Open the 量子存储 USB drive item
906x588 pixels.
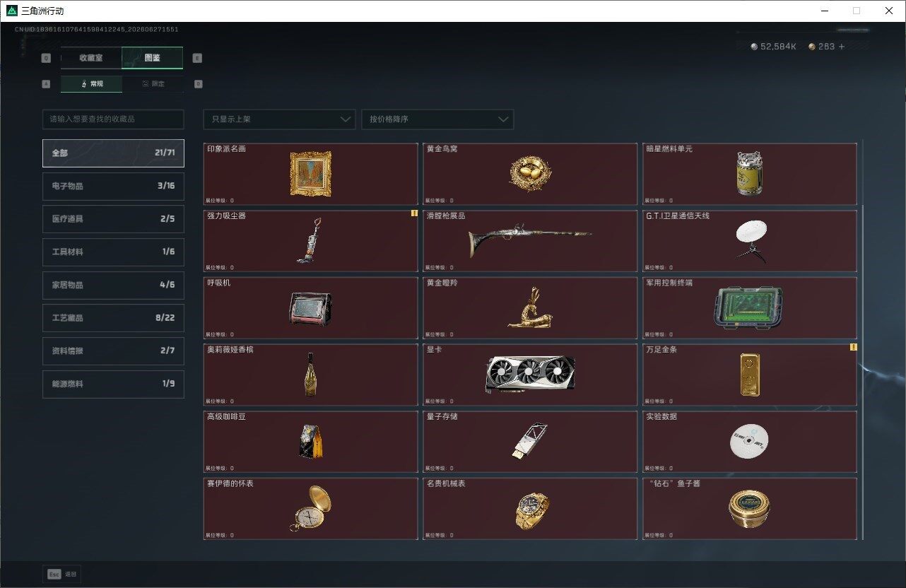530,442
